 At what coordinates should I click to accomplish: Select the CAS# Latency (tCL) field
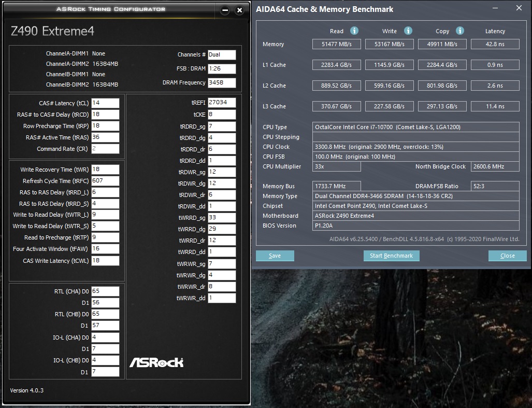105,103
